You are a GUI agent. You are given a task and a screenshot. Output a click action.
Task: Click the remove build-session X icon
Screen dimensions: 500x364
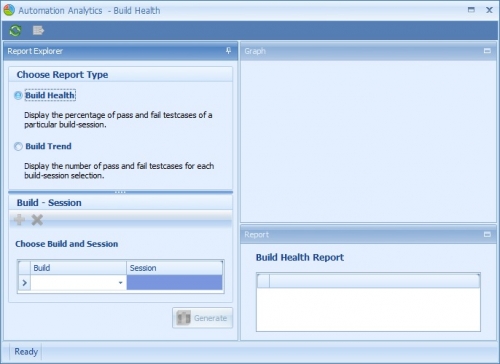click(x=37, y=220)
